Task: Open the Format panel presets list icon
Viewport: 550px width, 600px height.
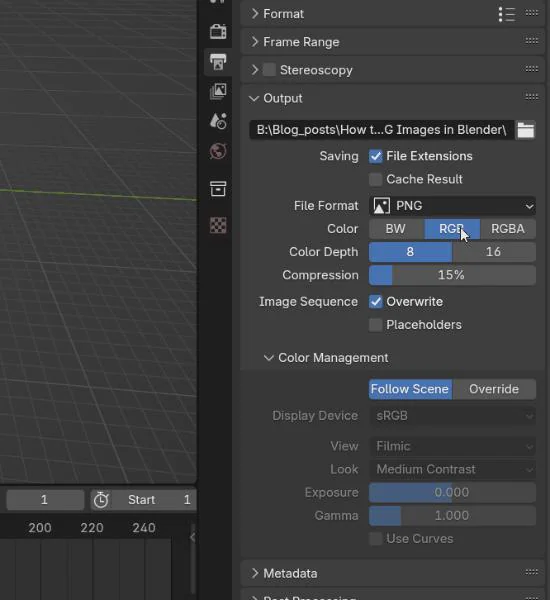Action: click(x=507, y=14)
